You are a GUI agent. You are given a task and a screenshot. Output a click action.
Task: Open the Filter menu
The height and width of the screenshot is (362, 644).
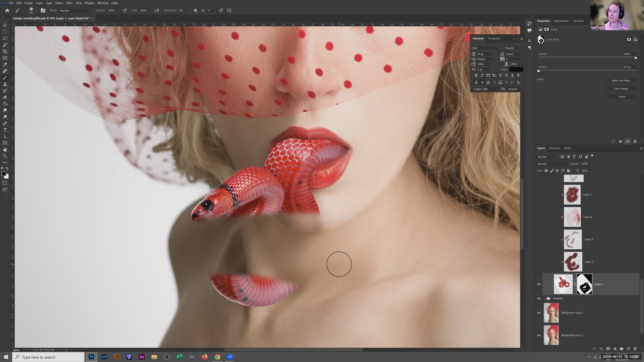69,3
